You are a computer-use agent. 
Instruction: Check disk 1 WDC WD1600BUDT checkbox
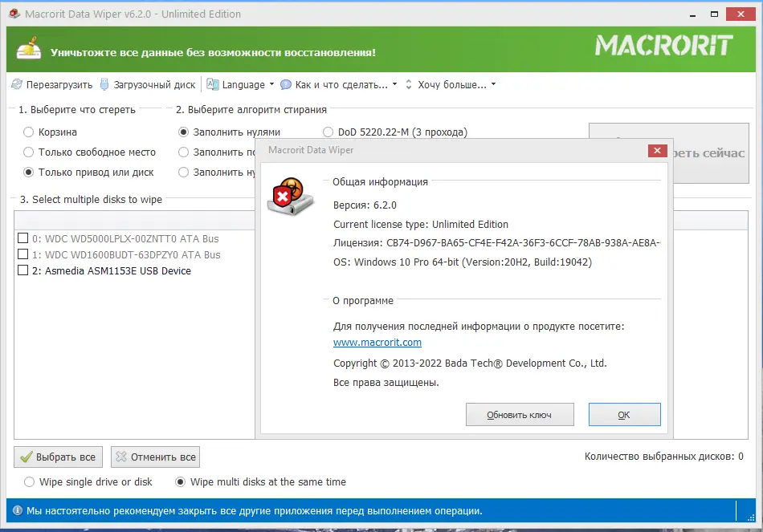click(x=22, y=254)
